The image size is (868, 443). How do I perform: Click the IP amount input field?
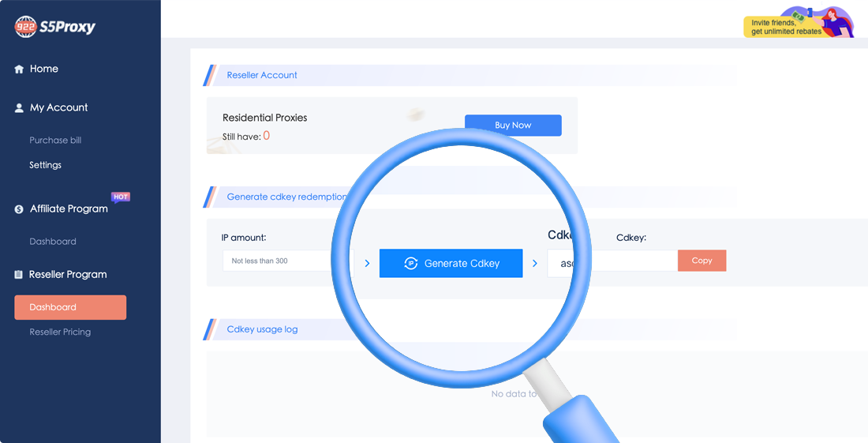tap(276, 261)
